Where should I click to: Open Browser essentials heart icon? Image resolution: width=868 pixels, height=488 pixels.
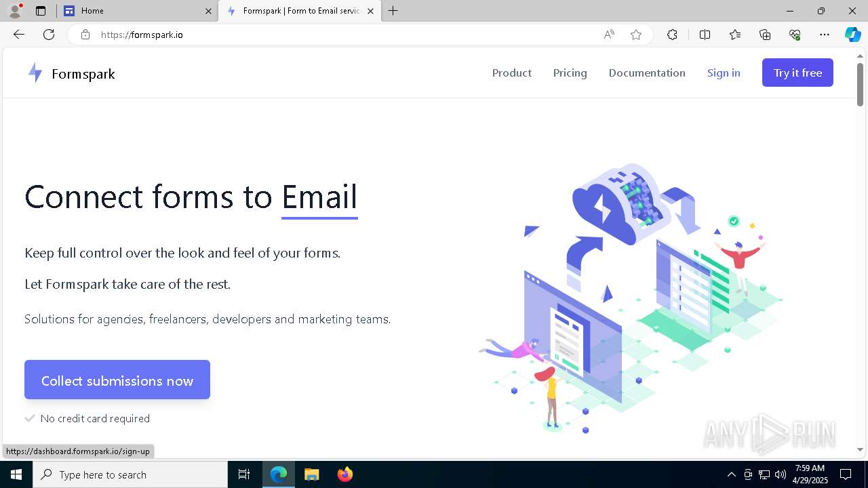(x=795, y=35)
